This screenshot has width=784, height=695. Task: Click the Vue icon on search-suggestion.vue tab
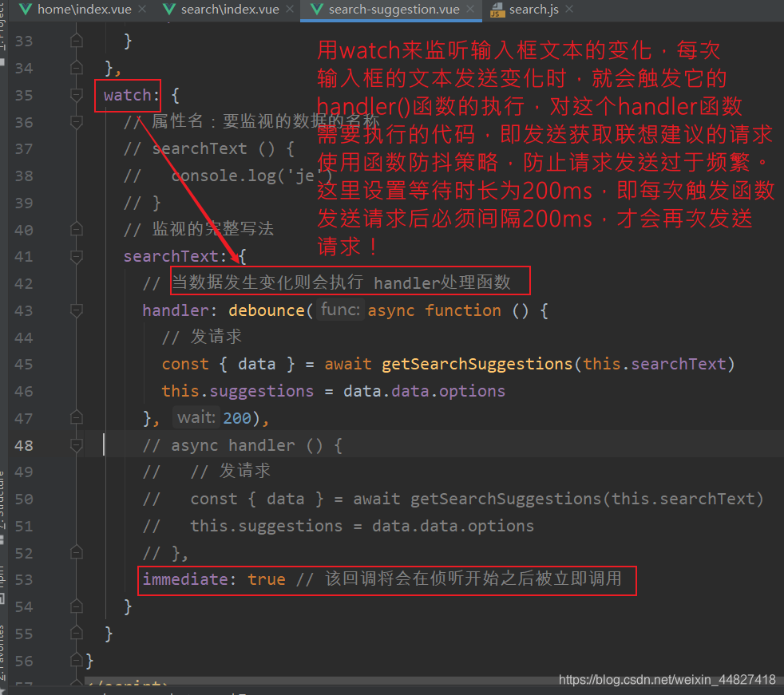(316, 10)
